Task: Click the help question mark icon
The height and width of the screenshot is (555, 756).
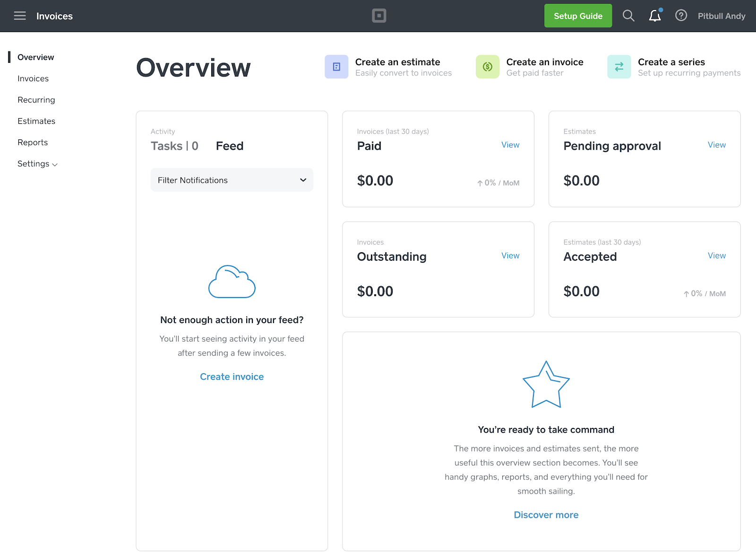Action: tap(681, 16)
